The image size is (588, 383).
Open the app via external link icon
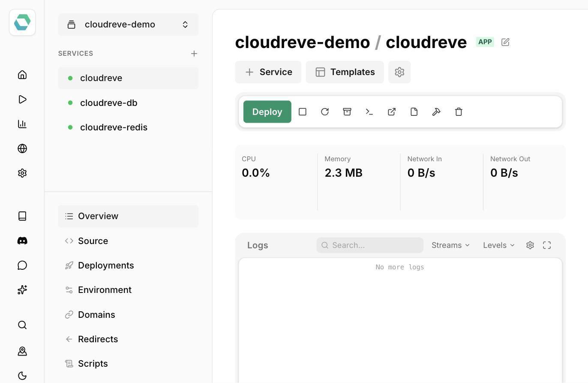[x=392, y=112]
